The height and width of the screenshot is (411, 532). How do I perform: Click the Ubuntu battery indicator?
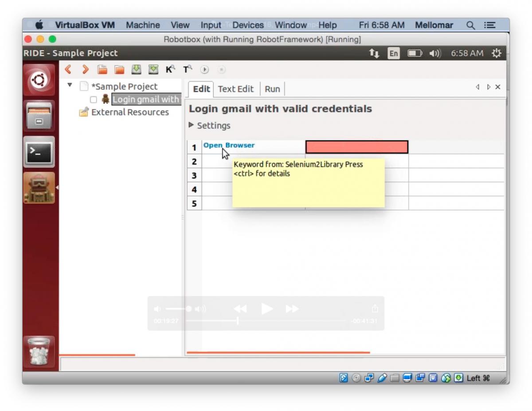(x=415, y=53)
